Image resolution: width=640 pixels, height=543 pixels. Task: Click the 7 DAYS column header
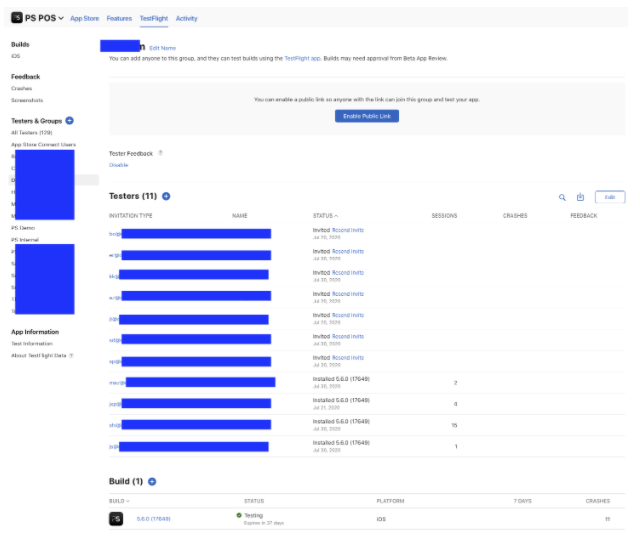522,501
